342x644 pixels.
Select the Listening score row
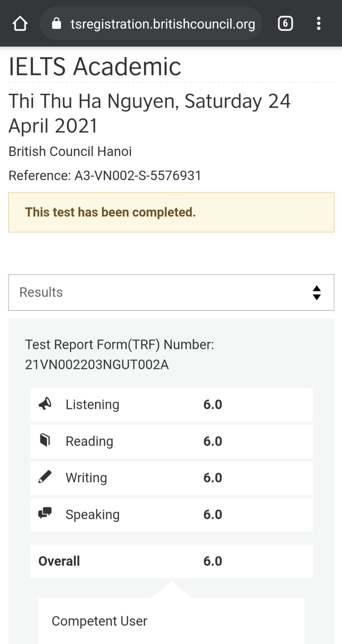171,404
